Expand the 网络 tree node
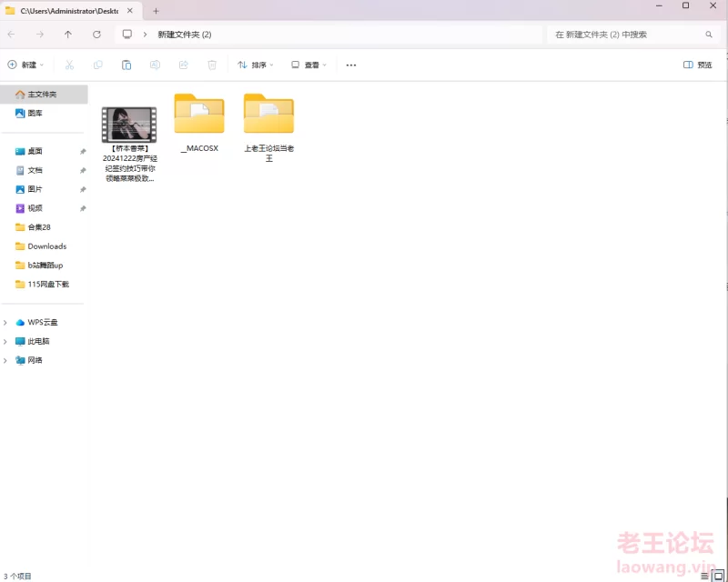This screenshot has width=728, height=582. [x=5, y=361]
